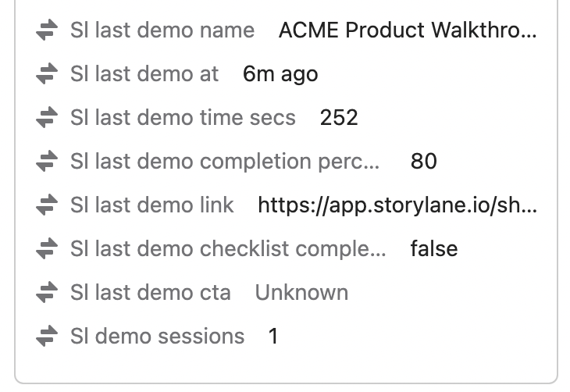Image resolution: width=570 pixels, height=392 pixels.
Task: Click the 80 completion percent value
Action: point(424,162)
